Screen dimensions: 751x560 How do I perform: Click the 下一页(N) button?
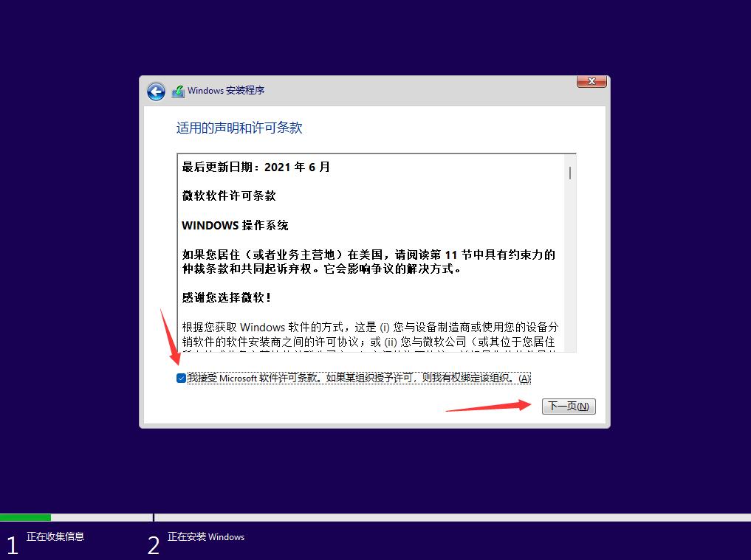pos(569,407)
